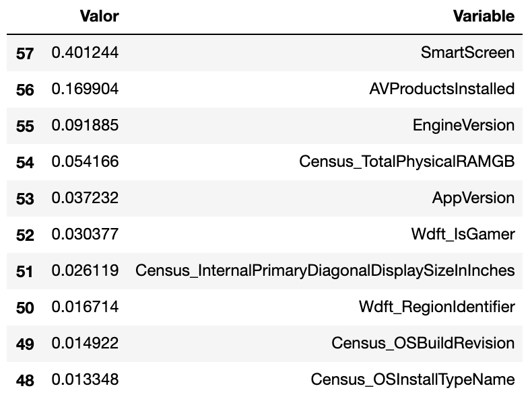Click the Census_OSBuildRevision variable
Image resolution: width=532 pixels, height=409 pixels.
point(423,343)
